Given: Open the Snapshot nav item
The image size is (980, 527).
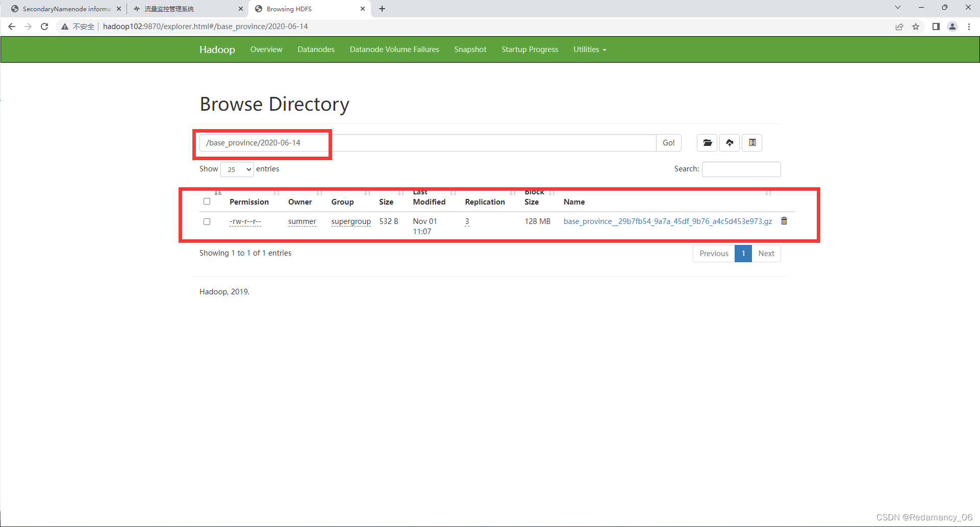Looking at the screenshot, I should click(470, 49).
